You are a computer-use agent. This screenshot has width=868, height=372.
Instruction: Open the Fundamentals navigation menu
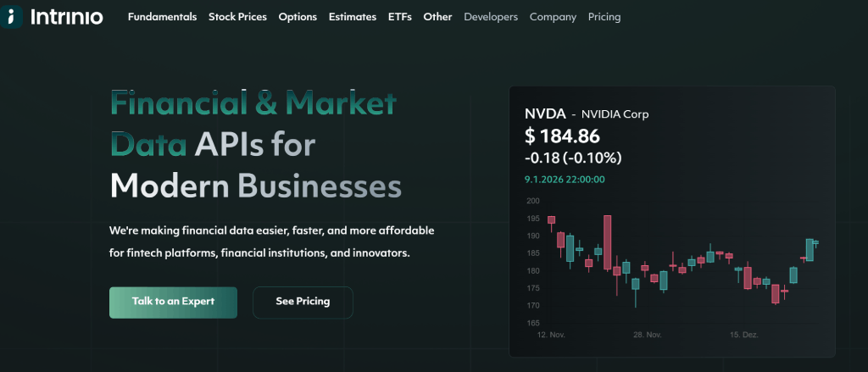[x=162, y=17]
